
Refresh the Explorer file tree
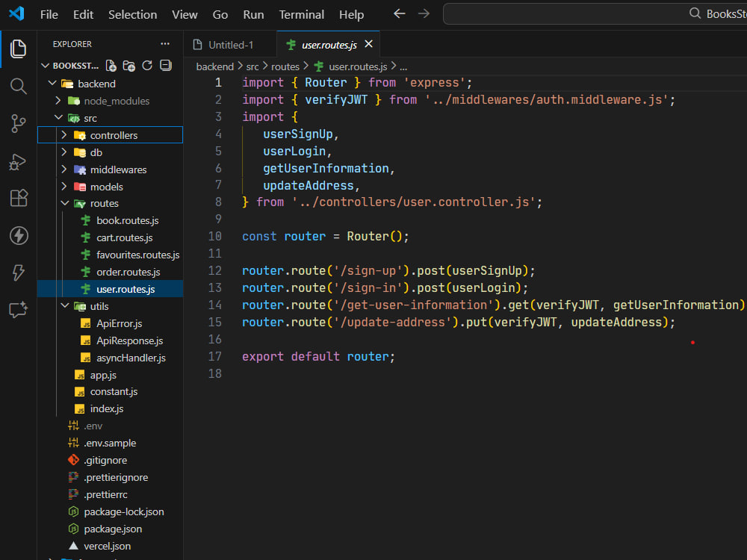[147, 66]
